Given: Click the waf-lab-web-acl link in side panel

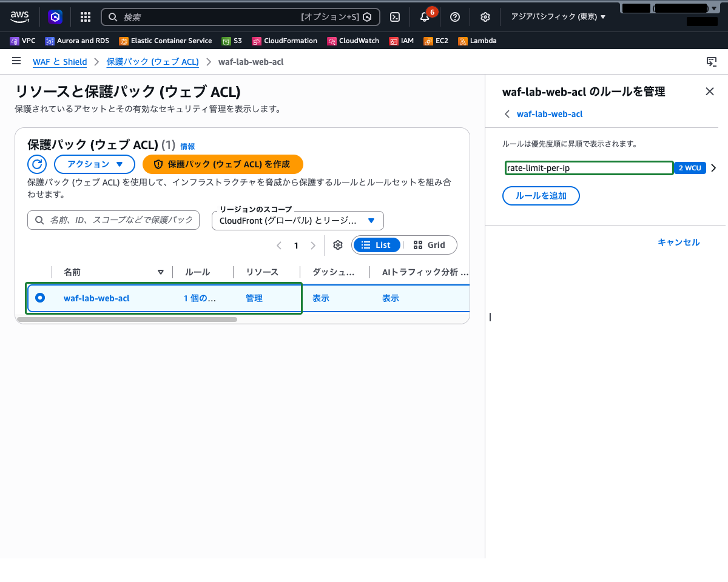Looking at the screenshot, I should coord(550,114).
